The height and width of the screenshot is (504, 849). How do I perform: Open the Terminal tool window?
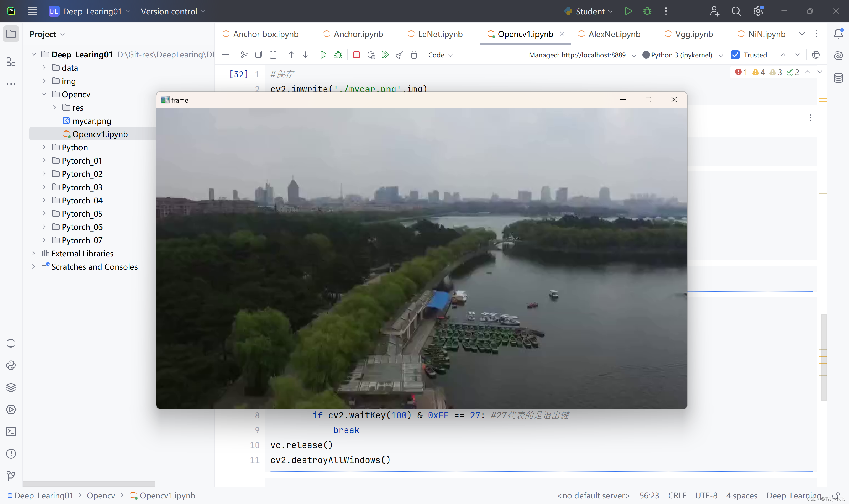(11, 432)
